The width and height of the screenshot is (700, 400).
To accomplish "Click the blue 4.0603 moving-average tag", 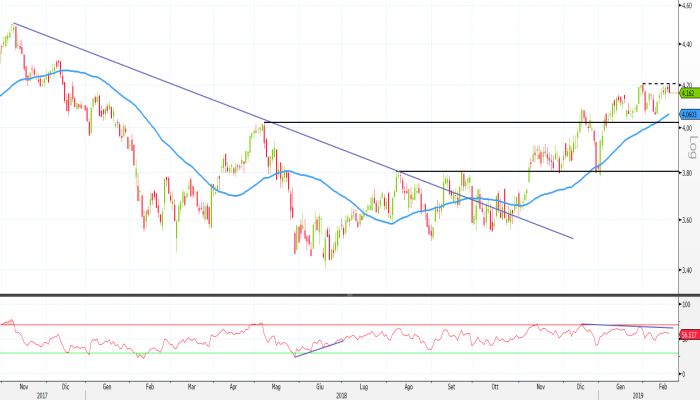I will tap(690, 115).
